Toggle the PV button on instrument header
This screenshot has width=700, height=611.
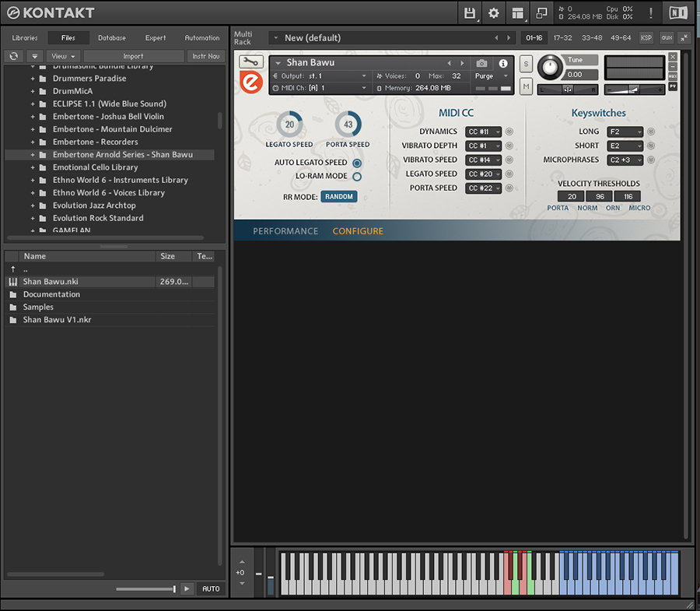(x=673, y=86)
